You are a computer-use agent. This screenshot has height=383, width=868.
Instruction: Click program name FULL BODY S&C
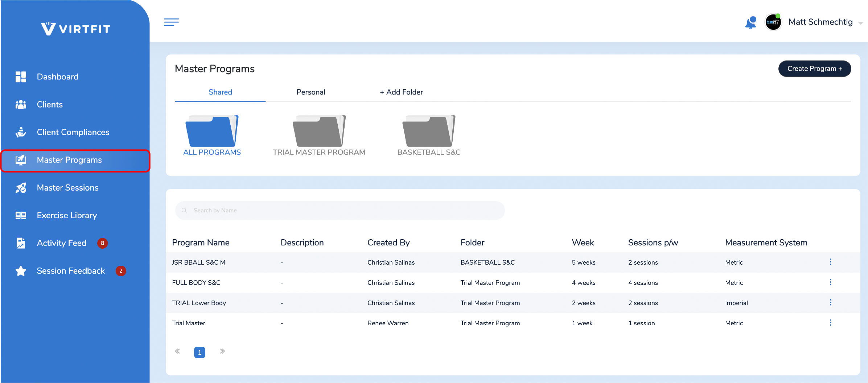196,283
